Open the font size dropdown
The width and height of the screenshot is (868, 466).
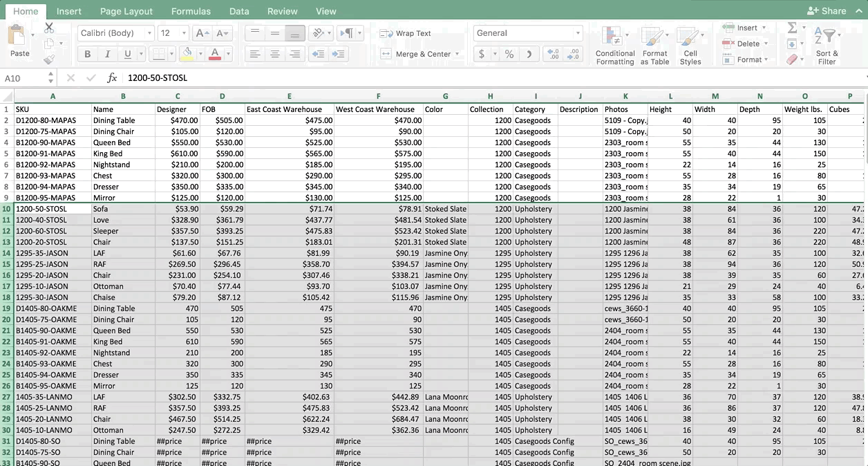tap(184, 33)
